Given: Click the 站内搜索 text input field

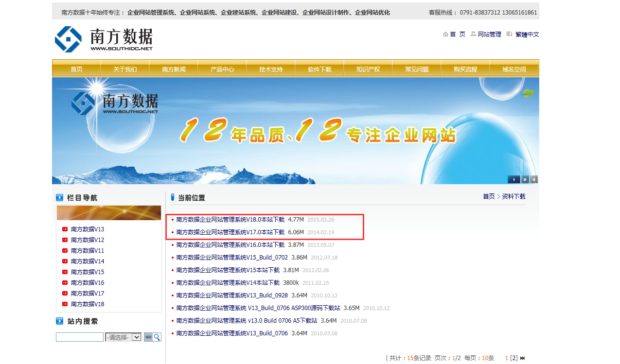Looking at the screenshot, I should click(80, 337).
